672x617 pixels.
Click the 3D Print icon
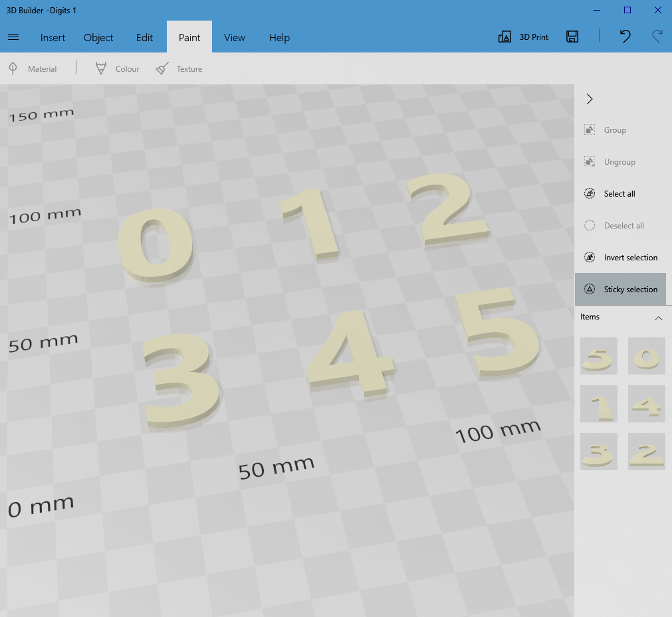coord(504,37)
